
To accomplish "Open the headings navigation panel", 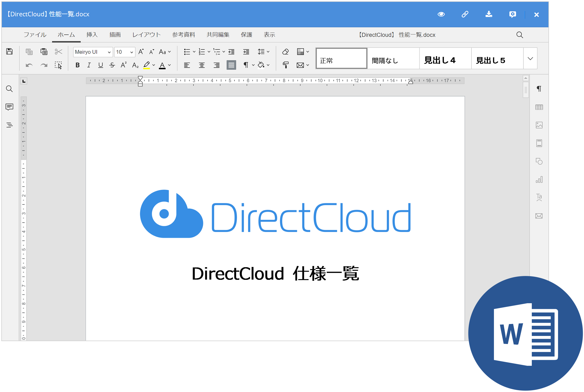I will (x=9, y=125).
